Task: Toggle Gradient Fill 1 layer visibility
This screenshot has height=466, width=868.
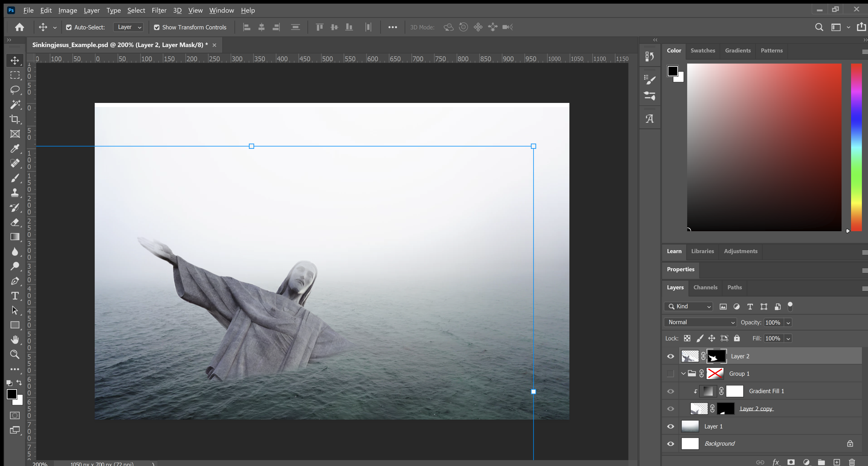Action: (x=670, y=391)
